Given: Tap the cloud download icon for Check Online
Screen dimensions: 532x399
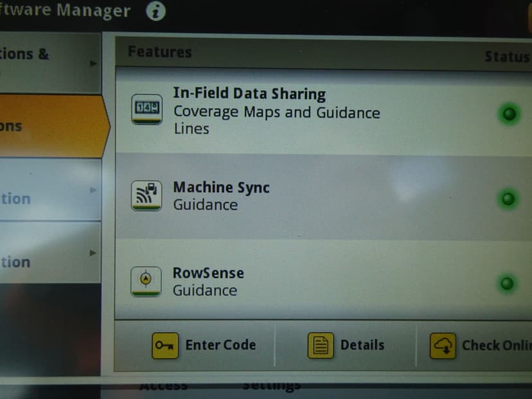Looking at the screenshot, I should pyautogui.click(x=443, y=346).
